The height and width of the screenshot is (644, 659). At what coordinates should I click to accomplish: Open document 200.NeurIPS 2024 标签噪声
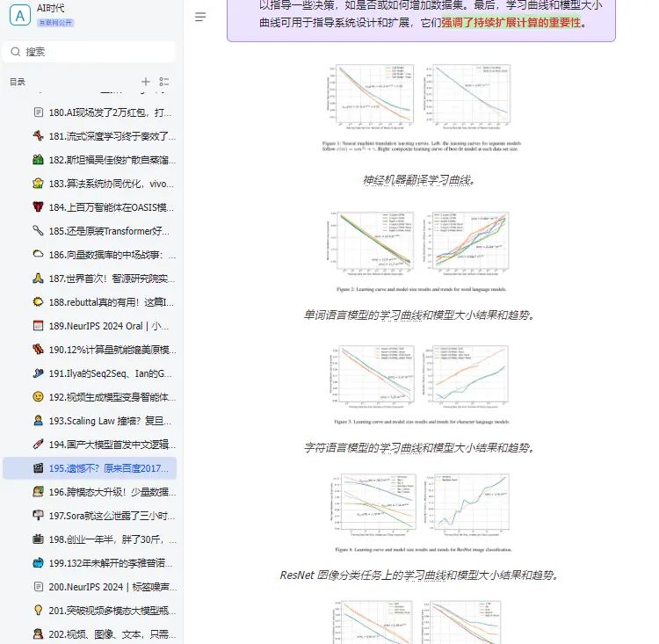112,586
